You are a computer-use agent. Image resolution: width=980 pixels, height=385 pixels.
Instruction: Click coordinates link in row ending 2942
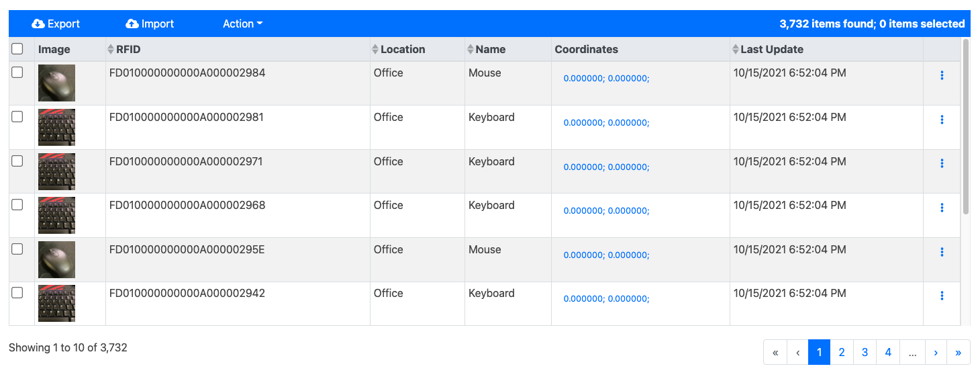(606, 299)
